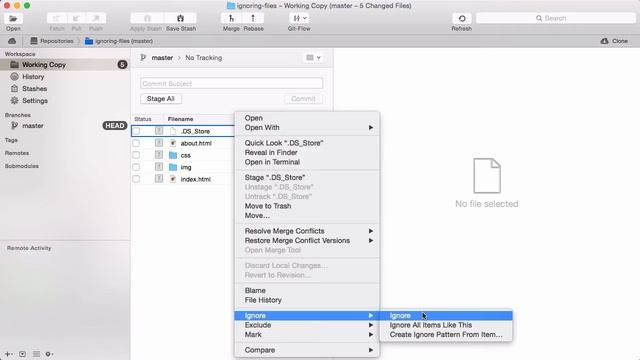Choose Reveal in Finder

[307, 153]
